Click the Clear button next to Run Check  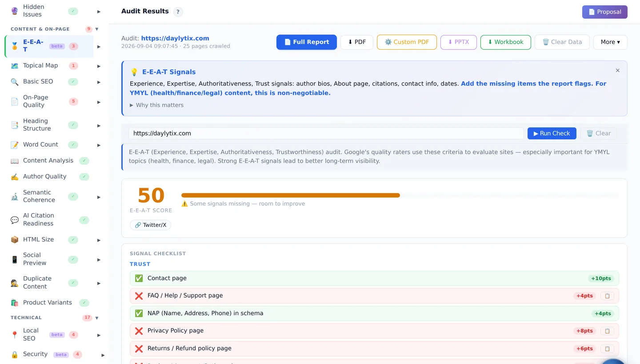598,134
